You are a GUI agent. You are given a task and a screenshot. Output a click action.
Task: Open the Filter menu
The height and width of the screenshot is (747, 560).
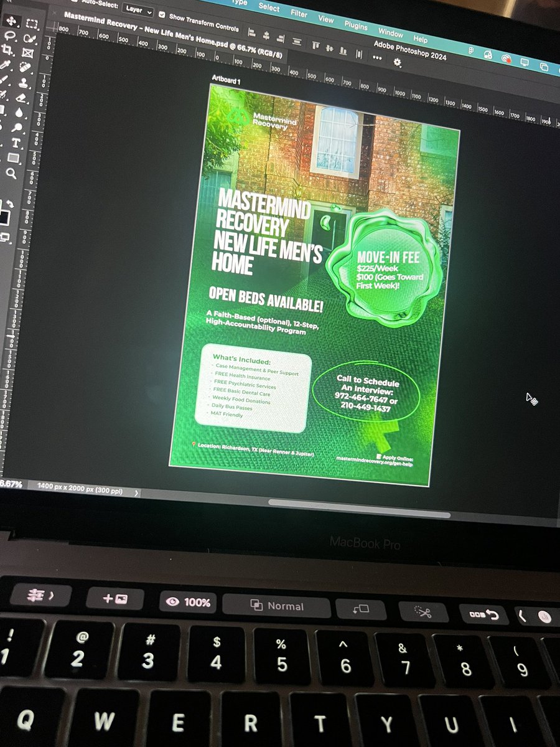[x=299, y=14]
